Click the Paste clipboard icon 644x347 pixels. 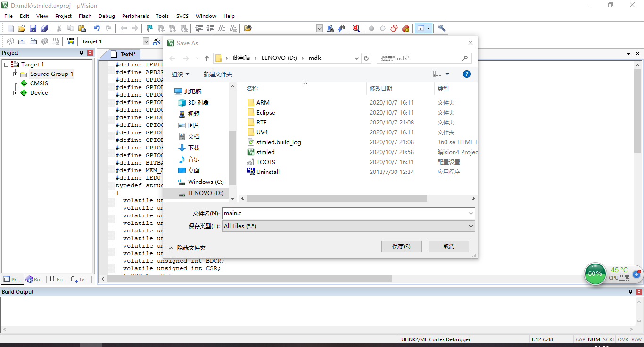coord(82,28)
